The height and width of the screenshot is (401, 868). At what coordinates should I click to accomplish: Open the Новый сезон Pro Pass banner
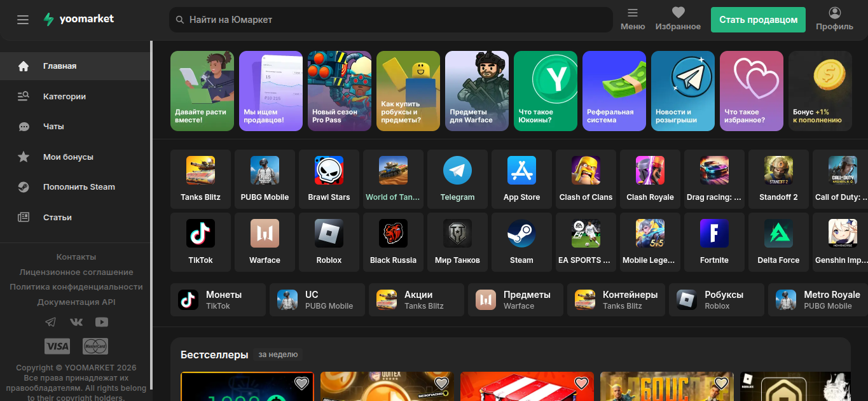click(x=340, y=91)
